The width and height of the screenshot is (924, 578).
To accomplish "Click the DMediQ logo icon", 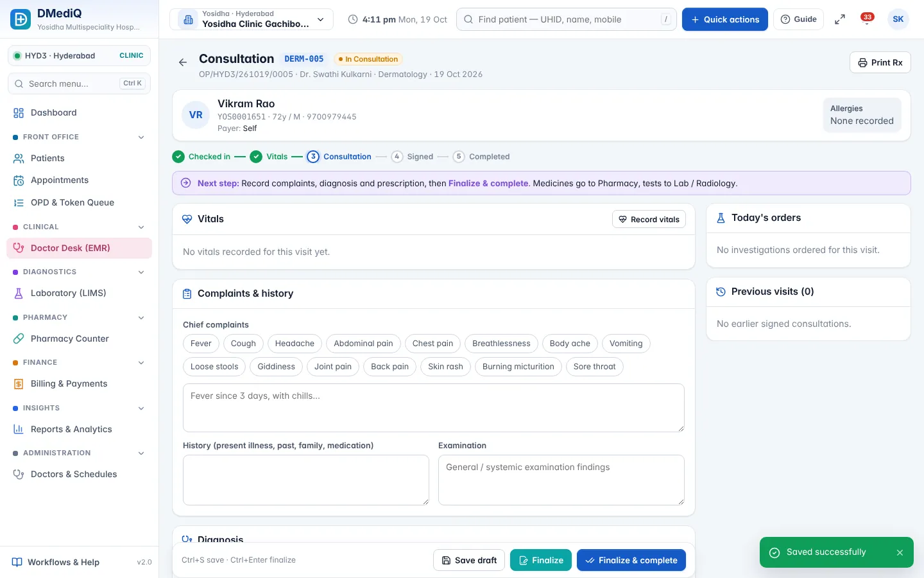I will click(21, 19).
